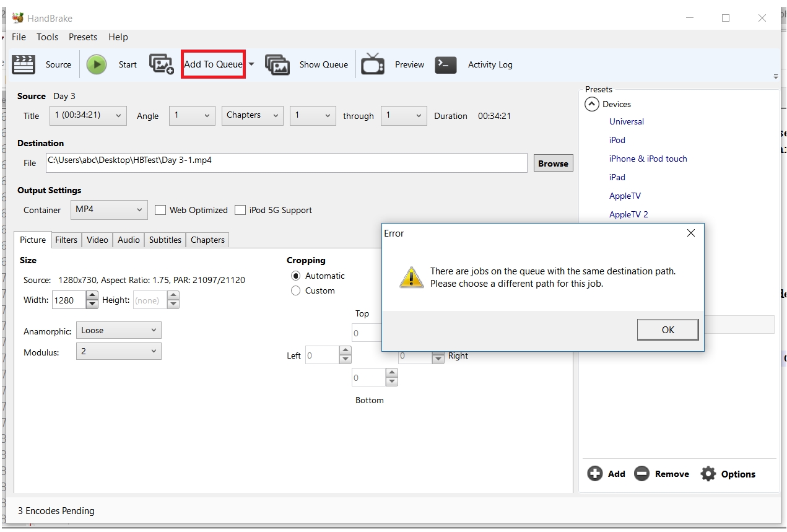Click the Preview television icon
Image resolution: width=787 pixels, height=532 pixels.
373,64
